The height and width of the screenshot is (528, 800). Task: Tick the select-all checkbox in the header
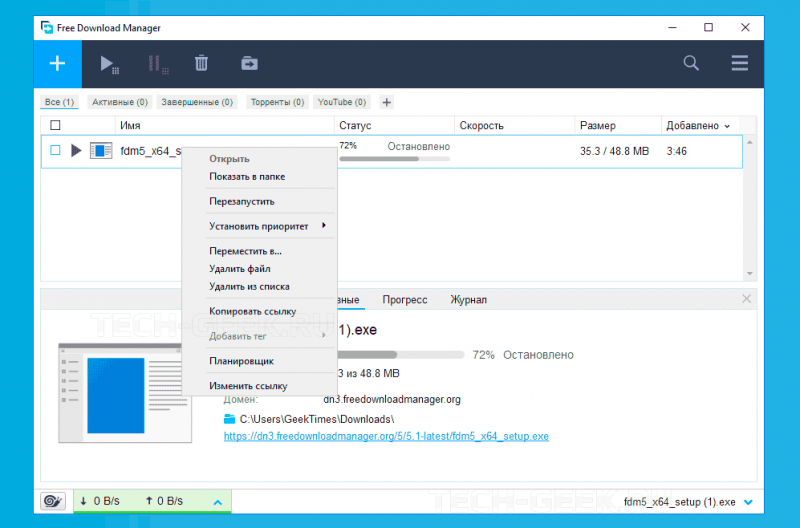[x=55, y=125]
